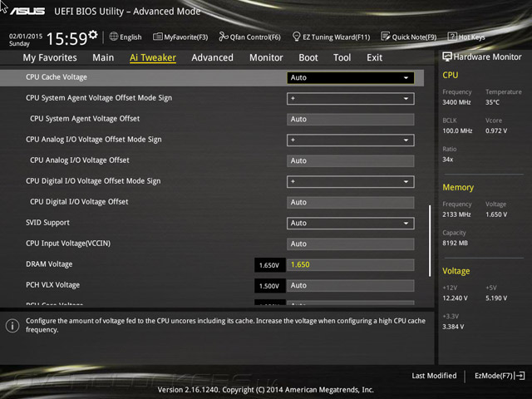Open the Tool tab
This screenshot has width=532, height=399.
click(342, 57)
